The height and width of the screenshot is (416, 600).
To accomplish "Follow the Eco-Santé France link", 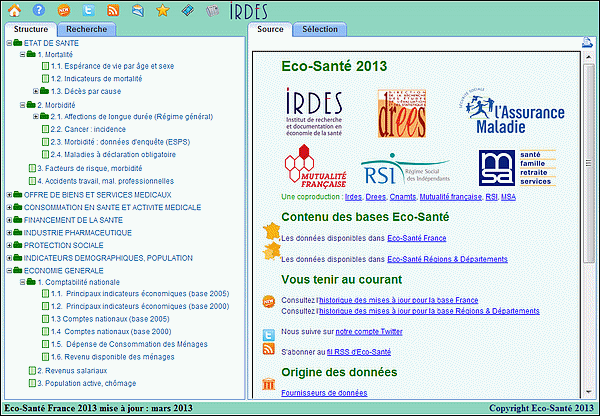I will [417, 238].
